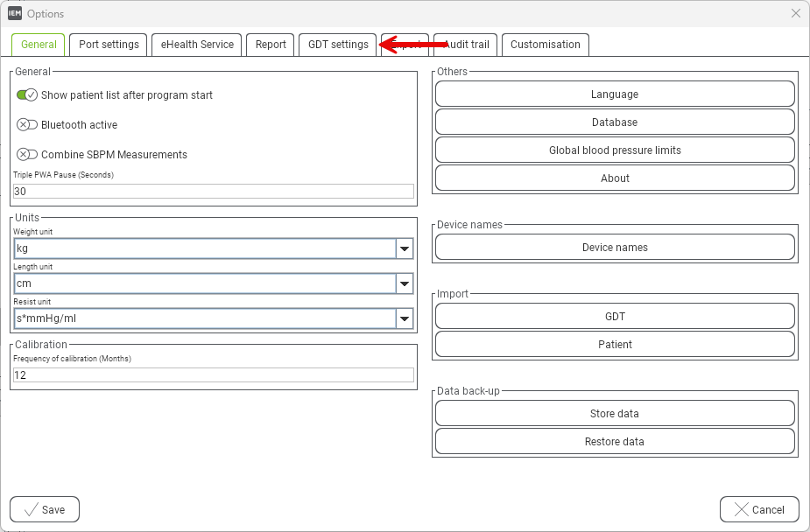The image size is (810, 532).
Task: Click the Store data backup button
Action: [x=615, y=413]
